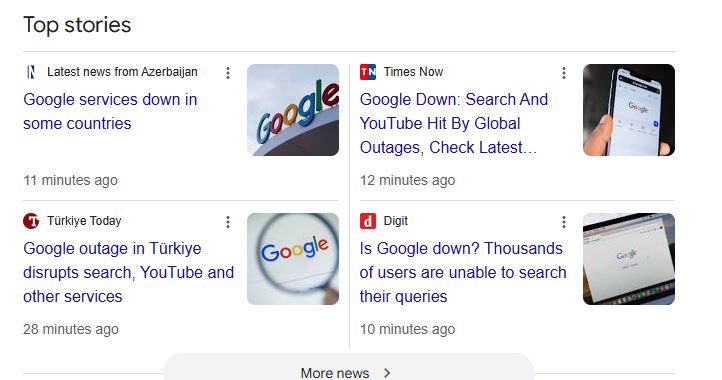
Task: Click the '28 minutes ago' timestamp
Action: tap(71, 329)
